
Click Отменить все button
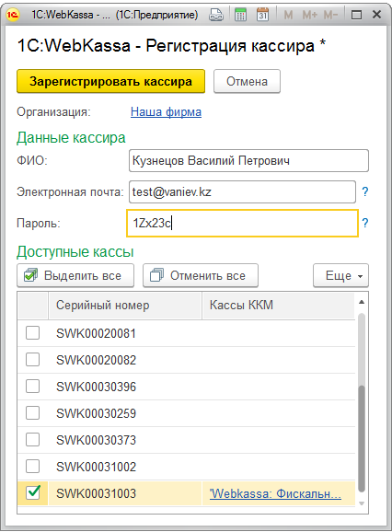click(x=201, y=275)
